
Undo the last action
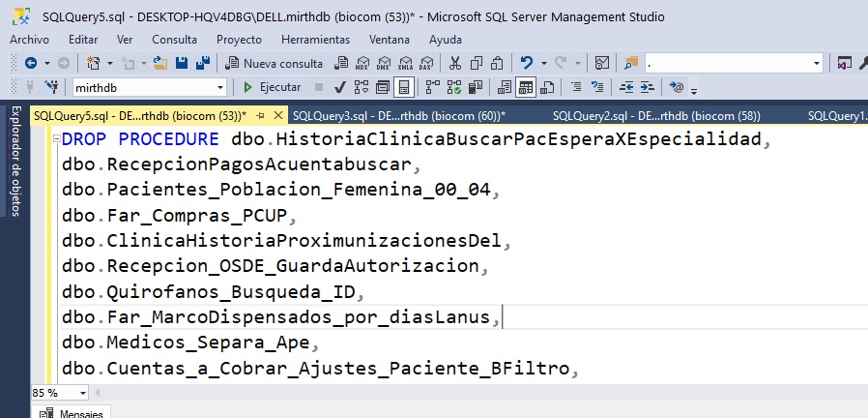(527, 63)
